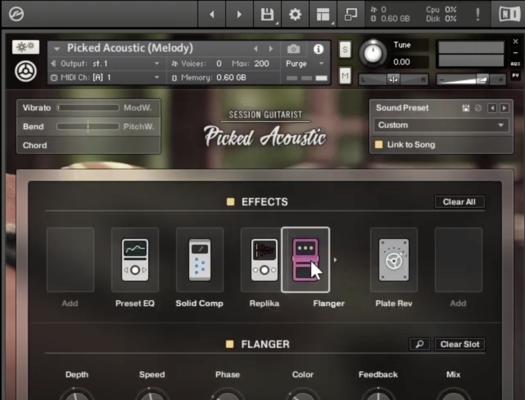Open flanger preset search magnifier
The height and width of the screenshot is (400, 525).
coord(420,344)
